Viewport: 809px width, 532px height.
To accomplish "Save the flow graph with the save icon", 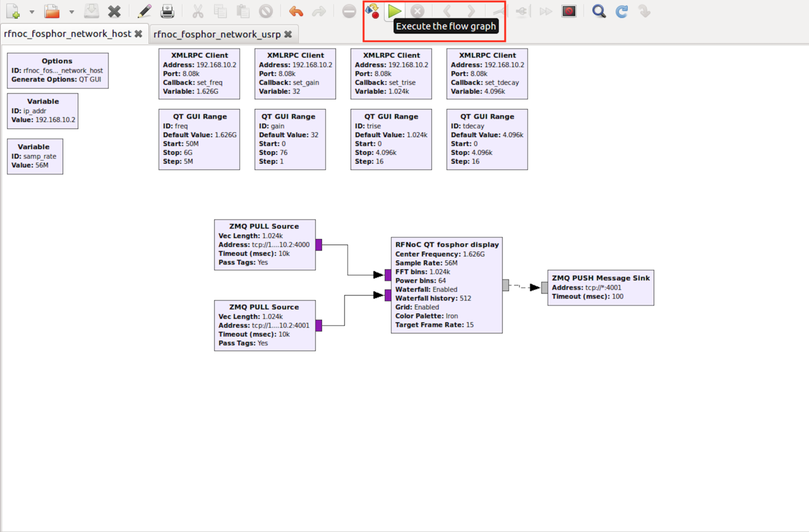I will [x=91, y=10].
